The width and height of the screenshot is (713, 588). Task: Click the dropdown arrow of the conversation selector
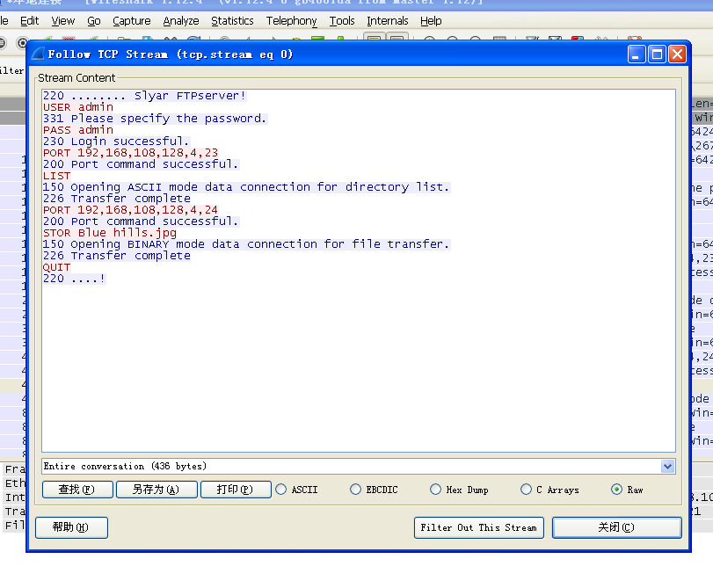(x=667, y=466)
